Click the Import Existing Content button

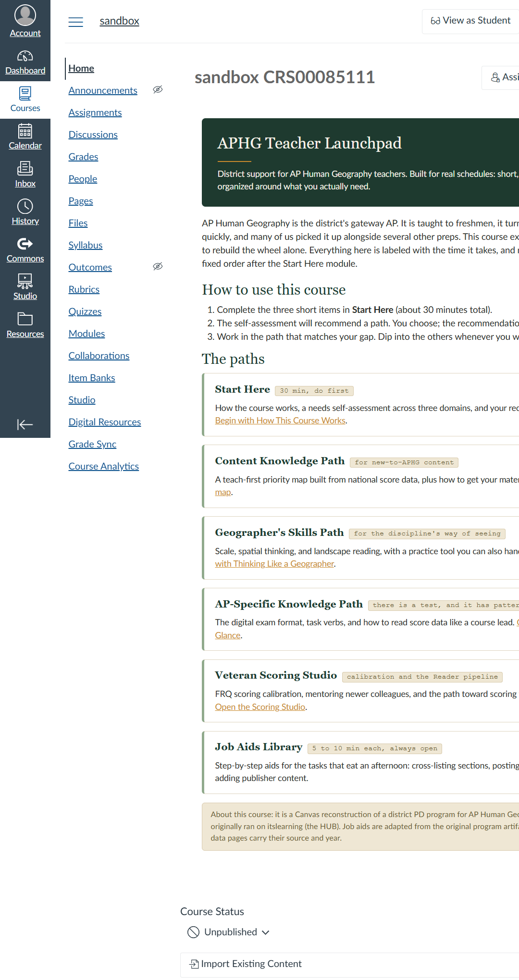pos(349,964)
